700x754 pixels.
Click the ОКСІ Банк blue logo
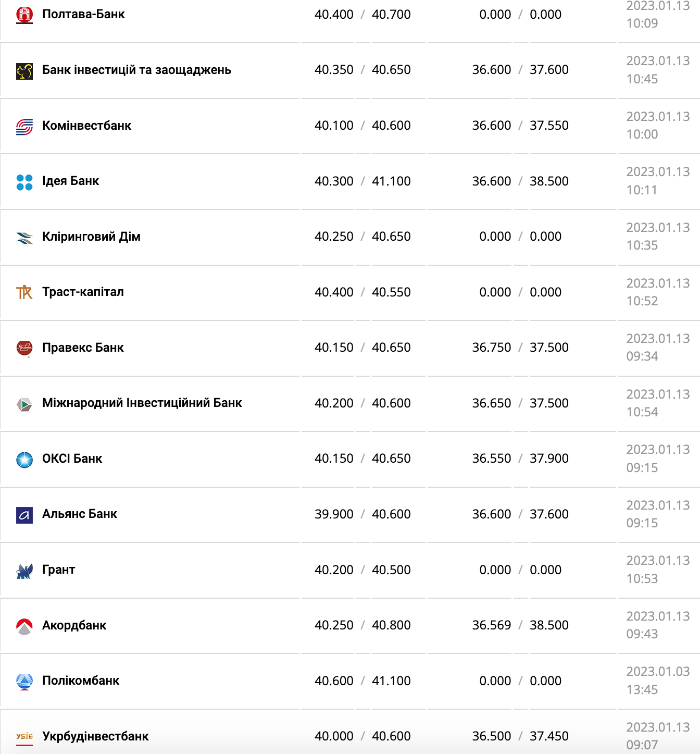(x=24, y=459)
